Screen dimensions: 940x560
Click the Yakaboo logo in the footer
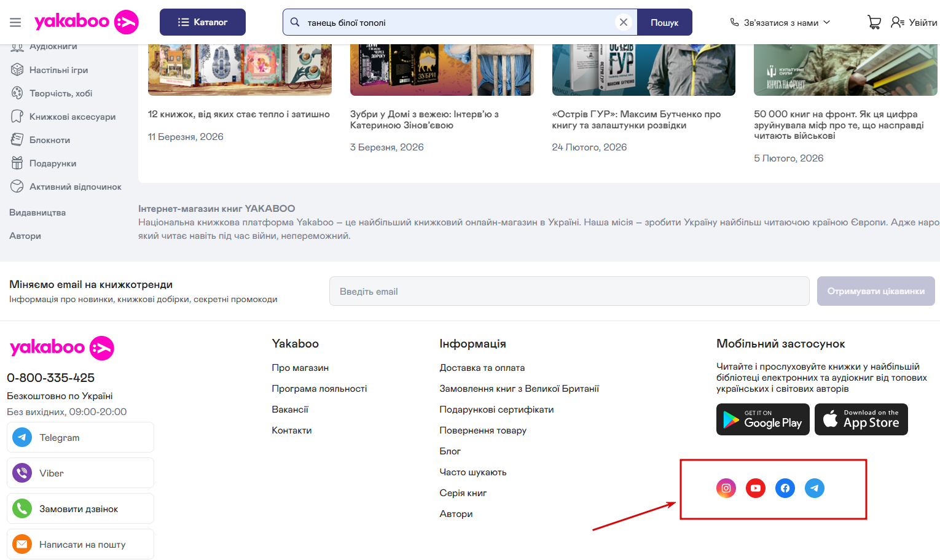(61, 348)
